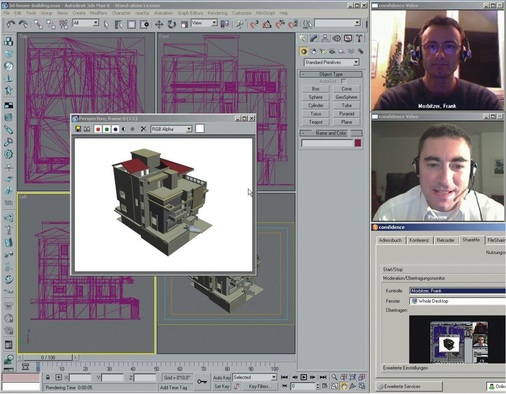Open the Modify command panel tab
Screen dimensions: 506x394
(313, 38)
